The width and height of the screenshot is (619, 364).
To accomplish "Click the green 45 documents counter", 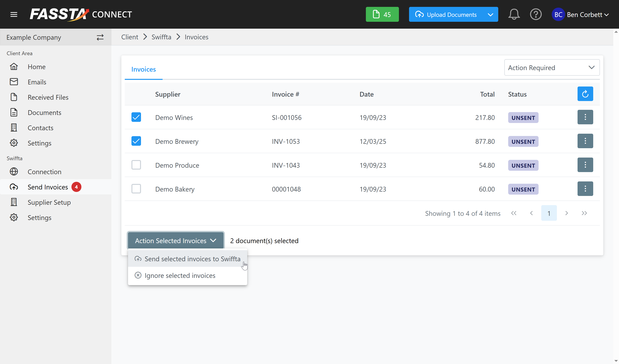I will (382, 15).
